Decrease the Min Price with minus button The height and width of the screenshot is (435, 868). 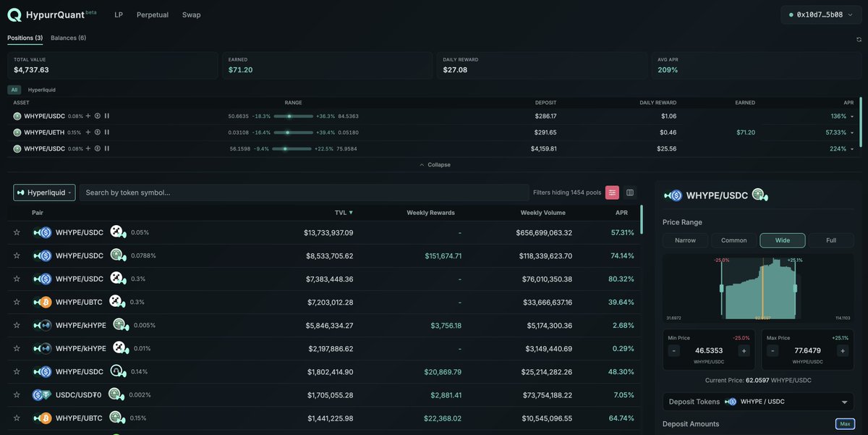coord(674,350)
